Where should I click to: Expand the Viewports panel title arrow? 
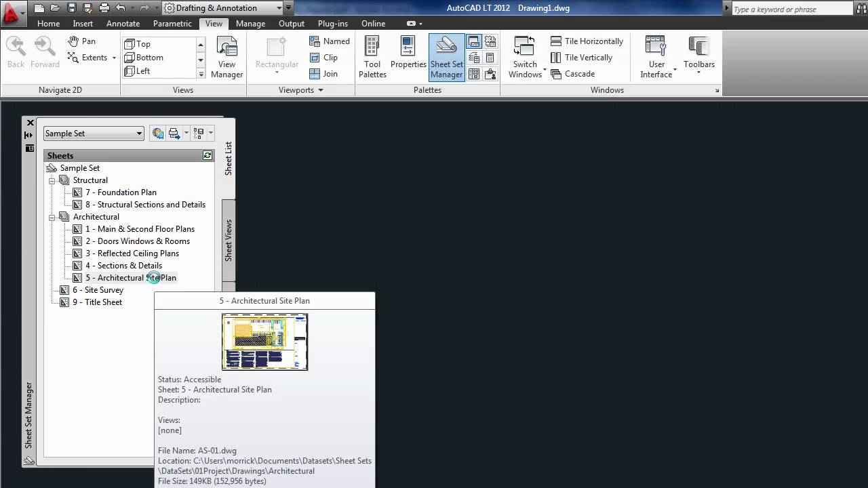(x=321, y=90)
